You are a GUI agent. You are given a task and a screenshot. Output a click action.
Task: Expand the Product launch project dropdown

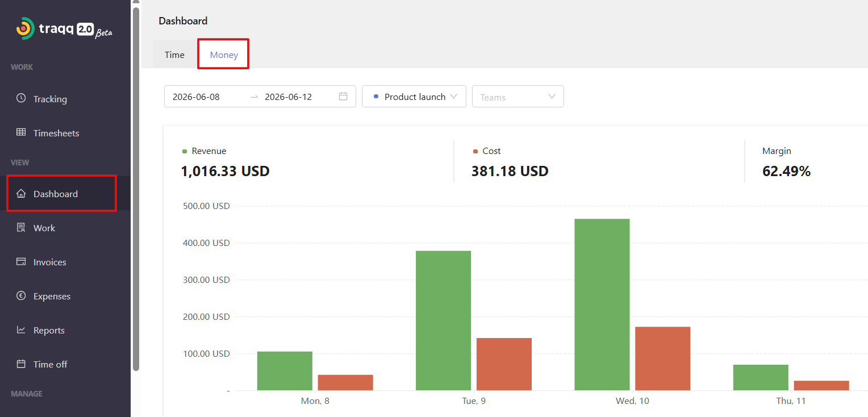414,97
